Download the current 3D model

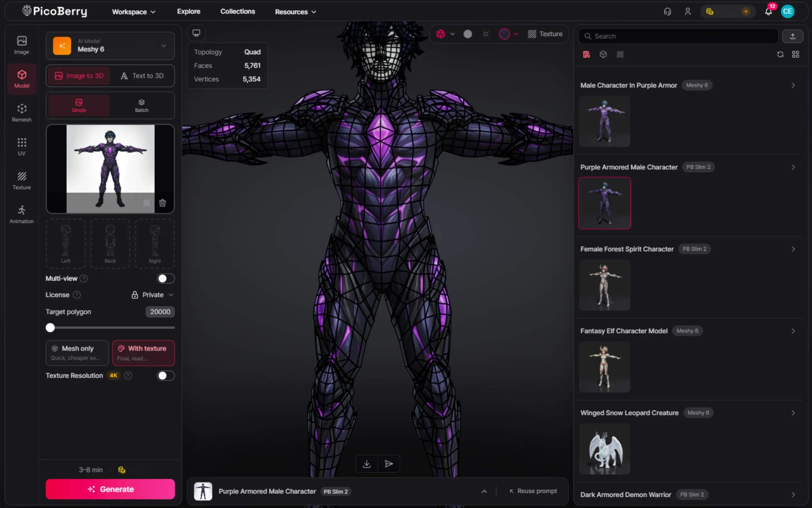pos(367,464)
